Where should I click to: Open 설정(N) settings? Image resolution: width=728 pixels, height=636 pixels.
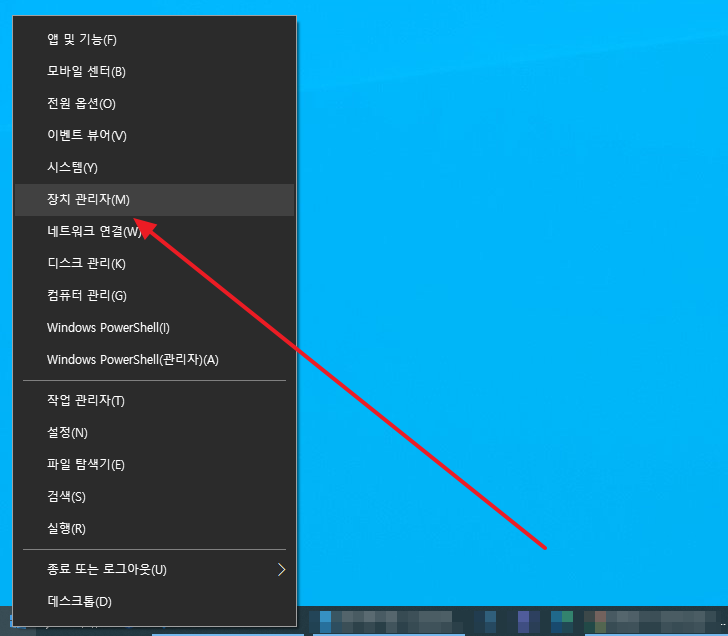click(x=154, y=433)
